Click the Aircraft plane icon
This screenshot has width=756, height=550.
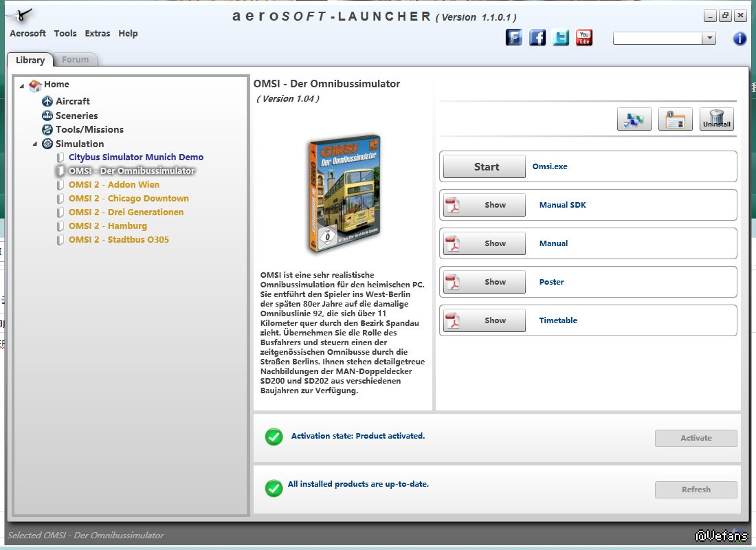point(47,101)
